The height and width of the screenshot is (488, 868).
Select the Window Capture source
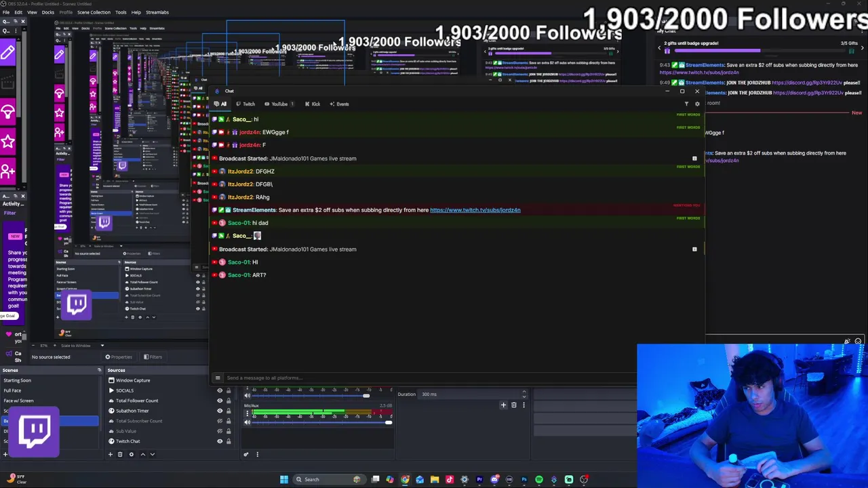pyautogui.click(x=132, y=380)
